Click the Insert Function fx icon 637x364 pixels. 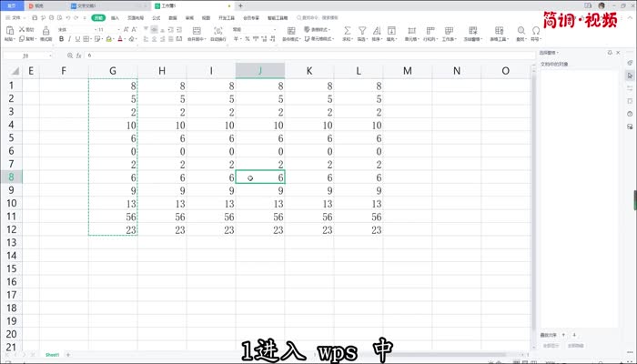77,56
